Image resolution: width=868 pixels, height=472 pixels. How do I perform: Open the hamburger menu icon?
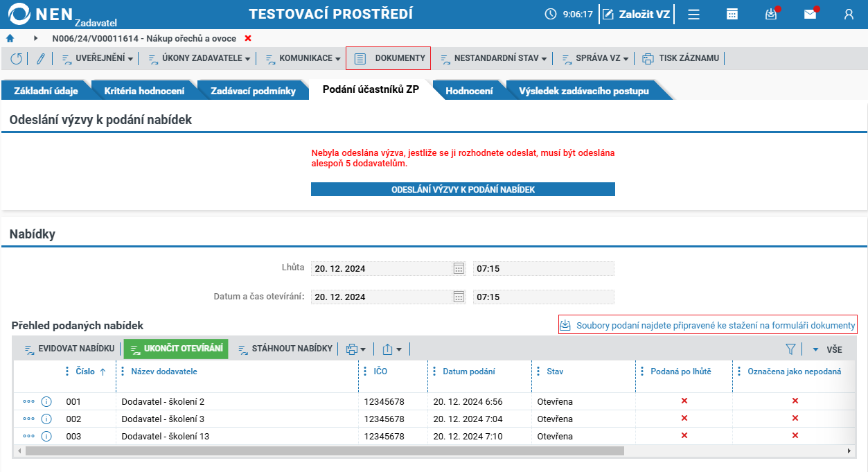pos(693,14)
